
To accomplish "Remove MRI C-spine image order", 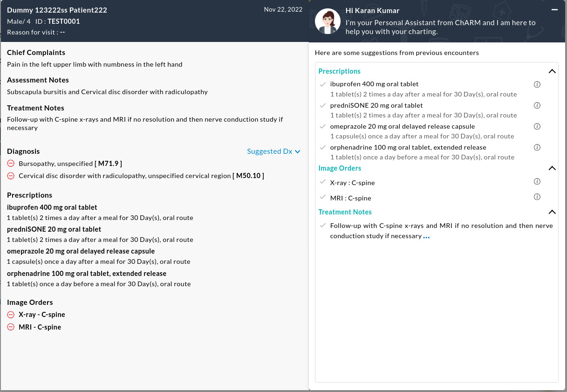I will [x=11, y=327].
